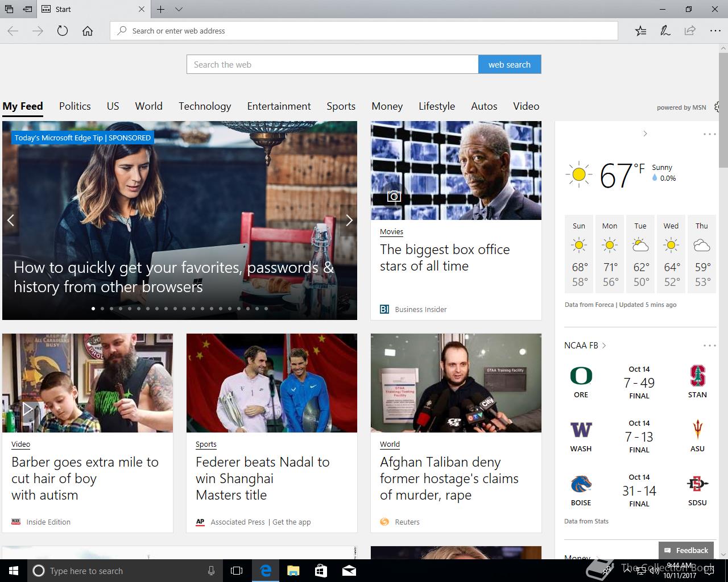The image size is (728, 582).
Task: Focus the Search the web box
Action: tap(333, 64)
